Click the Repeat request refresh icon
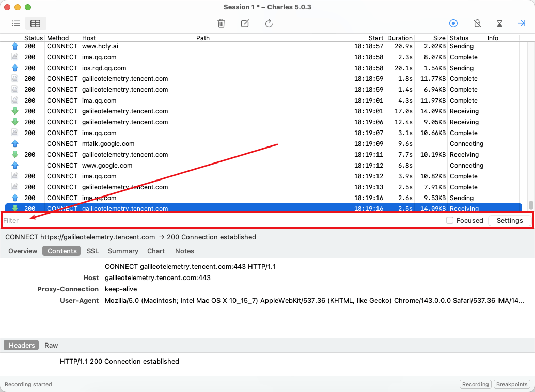535x392 pixels. [x=269, y=23]
